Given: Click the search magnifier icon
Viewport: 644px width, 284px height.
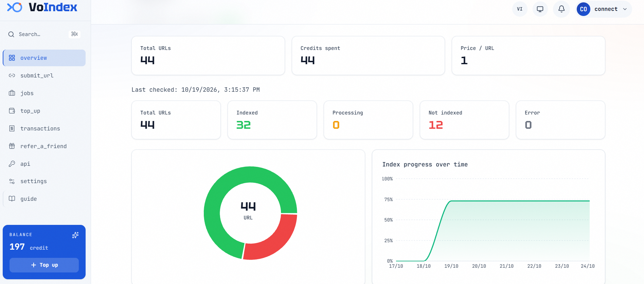Looking at the screenshot, I should (11, 34).
